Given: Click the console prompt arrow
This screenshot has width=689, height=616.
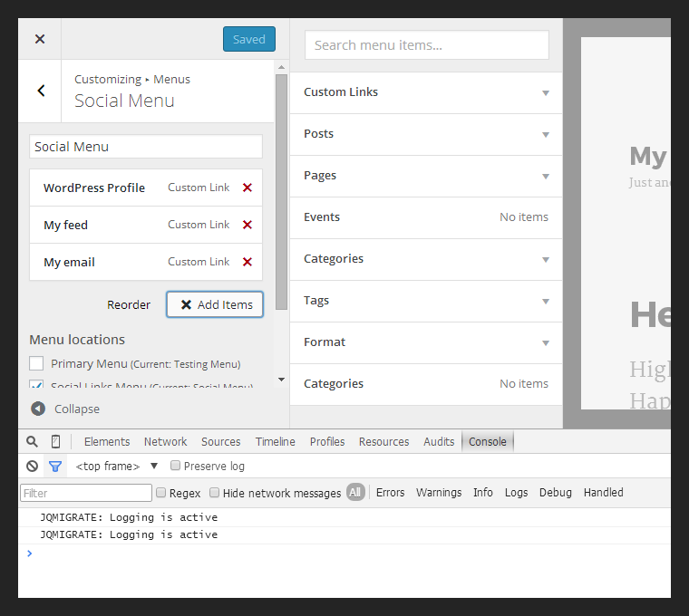Looking at the screenshot, I should (29, 553).
